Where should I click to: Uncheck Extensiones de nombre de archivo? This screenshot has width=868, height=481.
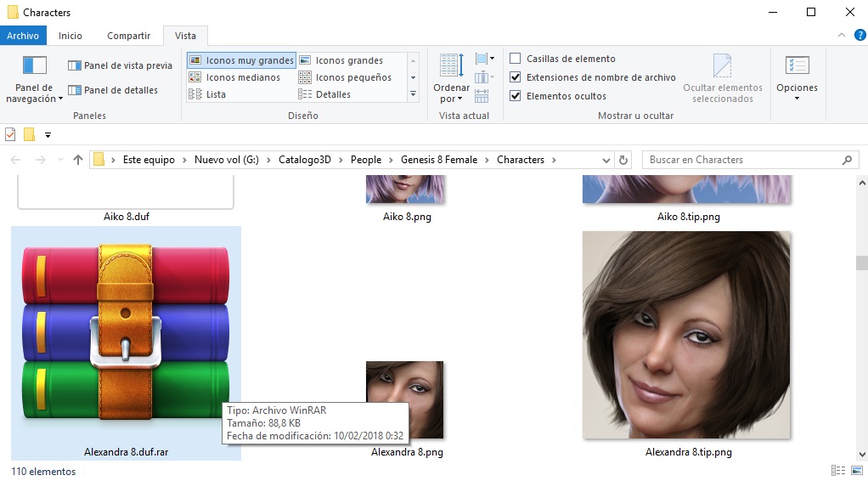pyautogui.click(x=516, y=77)
